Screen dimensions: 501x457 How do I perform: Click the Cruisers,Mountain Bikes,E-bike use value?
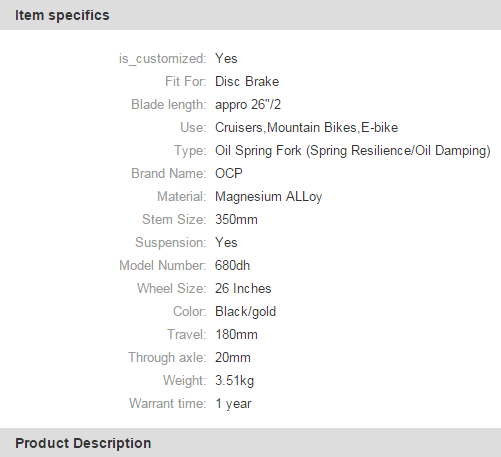(306, 128)
